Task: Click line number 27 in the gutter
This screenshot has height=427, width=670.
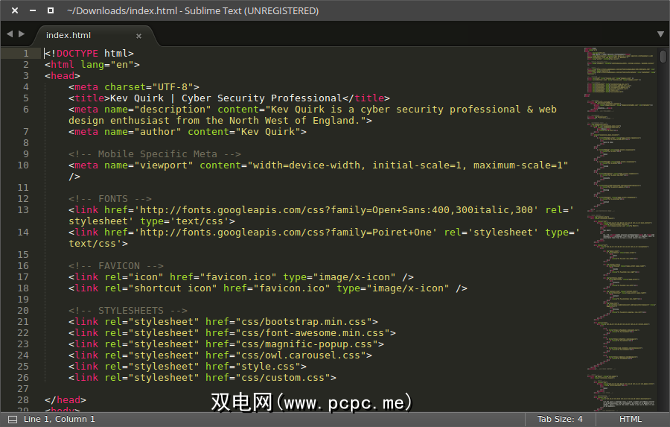Action: click(22, 388)
